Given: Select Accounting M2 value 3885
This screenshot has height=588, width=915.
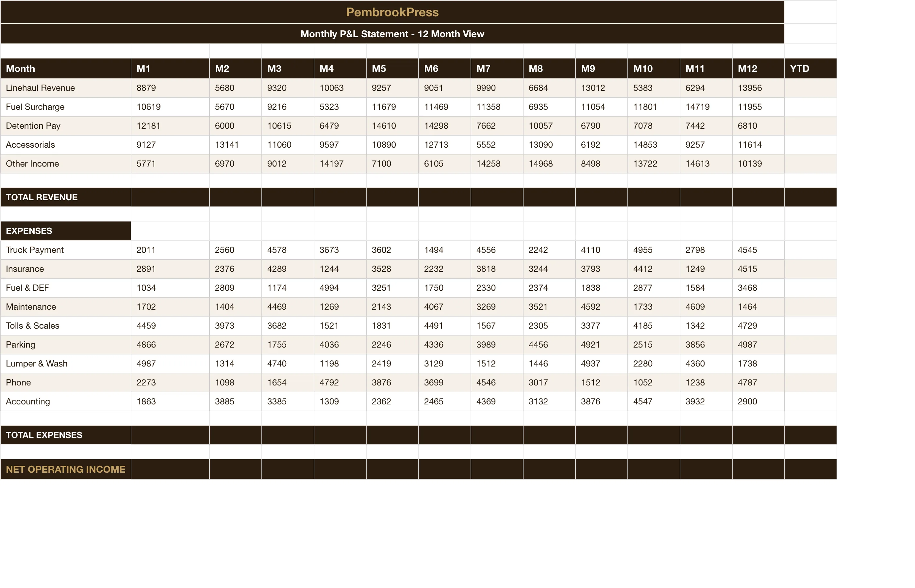Looking at the screenshot, I should [x=235, y=401].
